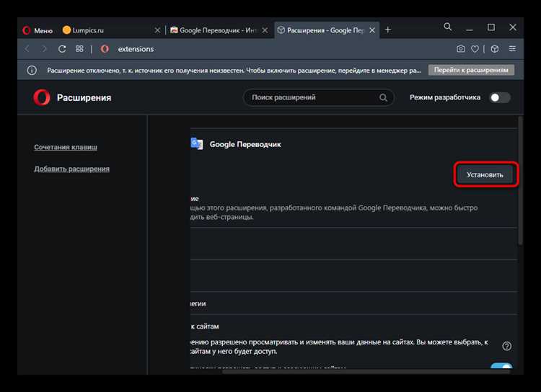Click the Opera logo in address bar
The width and height of the screenshot is (541, 392).
click(105, 49)
